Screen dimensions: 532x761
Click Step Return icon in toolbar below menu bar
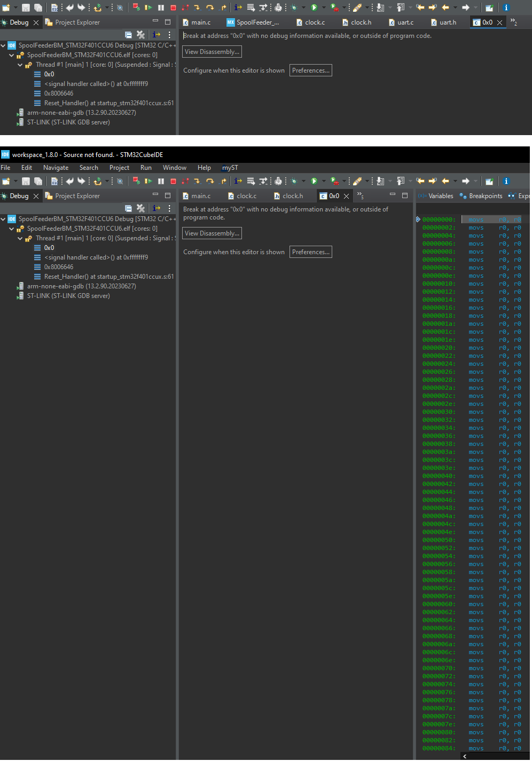pos(223,182)
